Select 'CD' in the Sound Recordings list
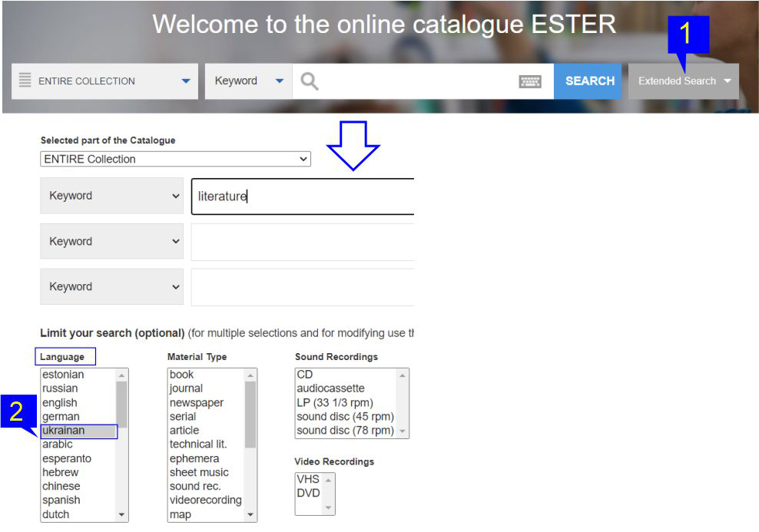 [304, 375]
